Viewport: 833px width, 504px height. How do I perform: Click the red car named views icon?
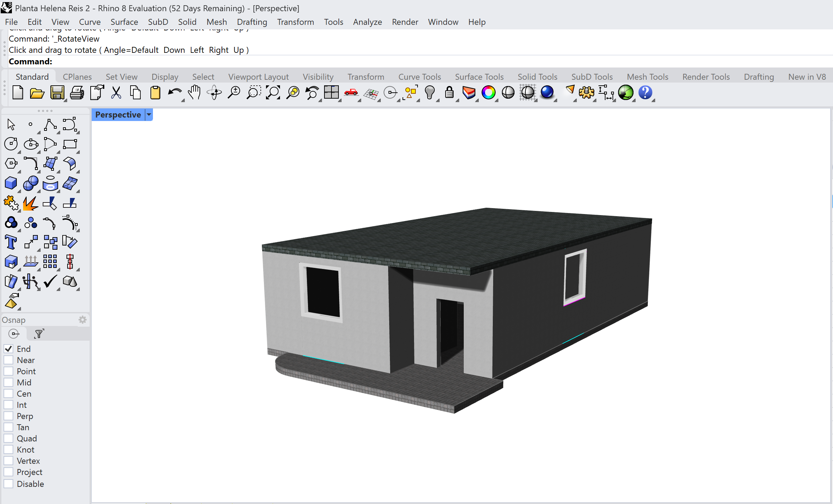click(x=351, y=93)
